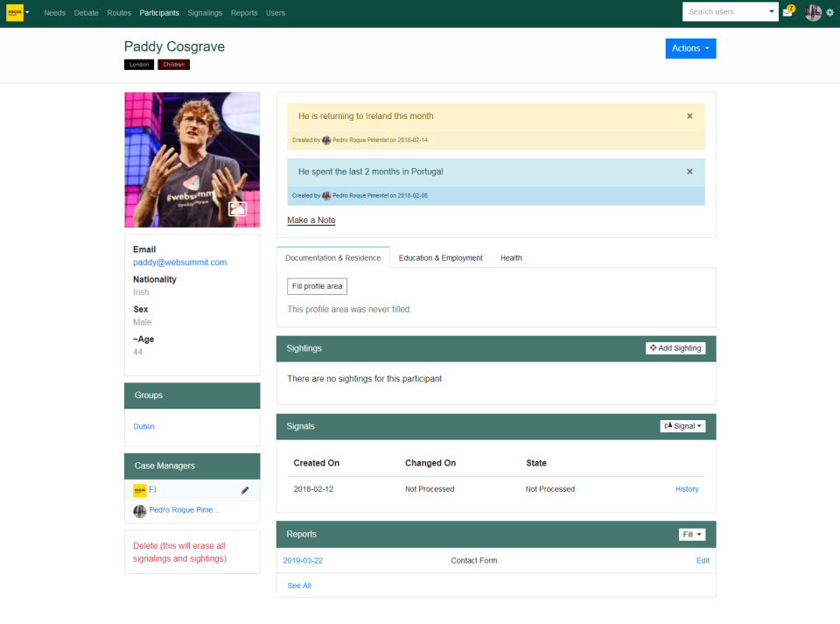This screenshot has height=624, width=840.
Task: Click the change photo icon on portrait
Action: [x=237, y=209]
